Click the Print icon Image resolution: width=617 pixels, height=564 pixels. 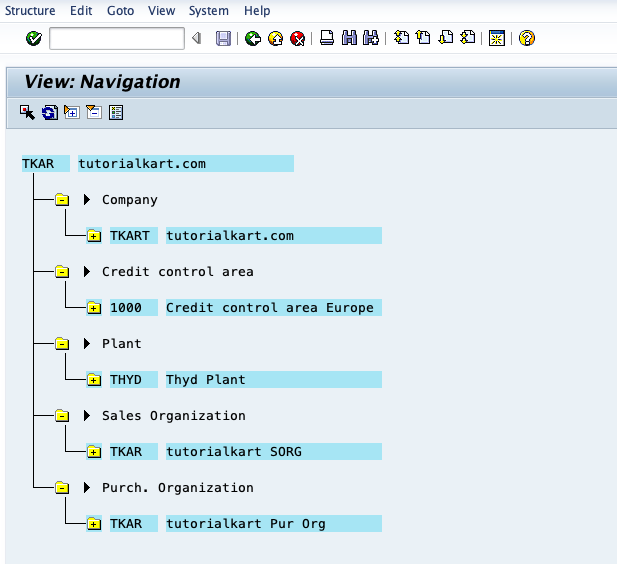(x=327, y=38)
